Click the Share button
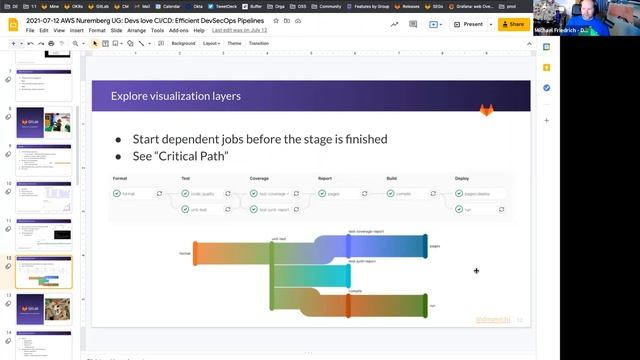The height and width of the screenshot is (360, 640). click(513, 24)
